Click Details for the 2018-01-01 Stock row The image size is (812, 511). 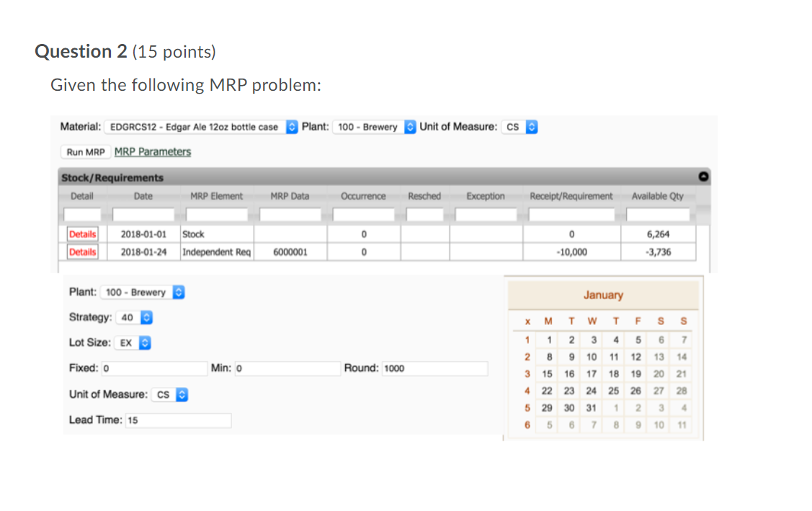click(82, 234)
